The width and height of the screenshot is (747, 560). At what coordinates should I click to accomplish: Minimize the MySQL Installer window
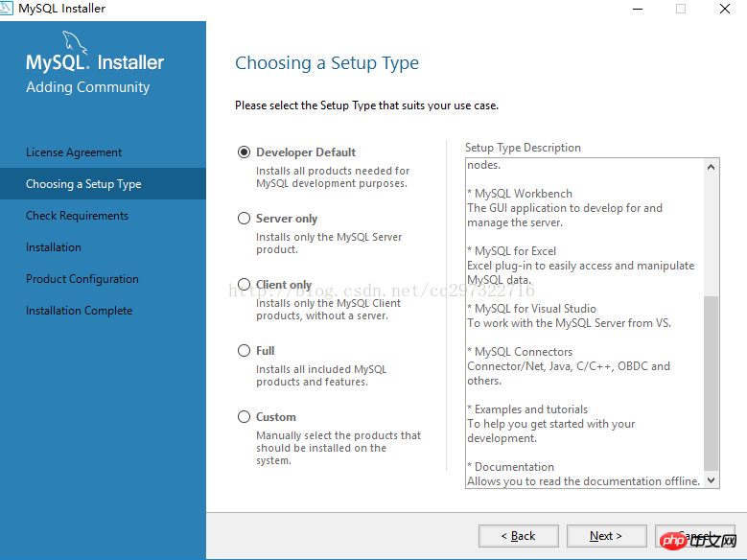pos(638,9)
